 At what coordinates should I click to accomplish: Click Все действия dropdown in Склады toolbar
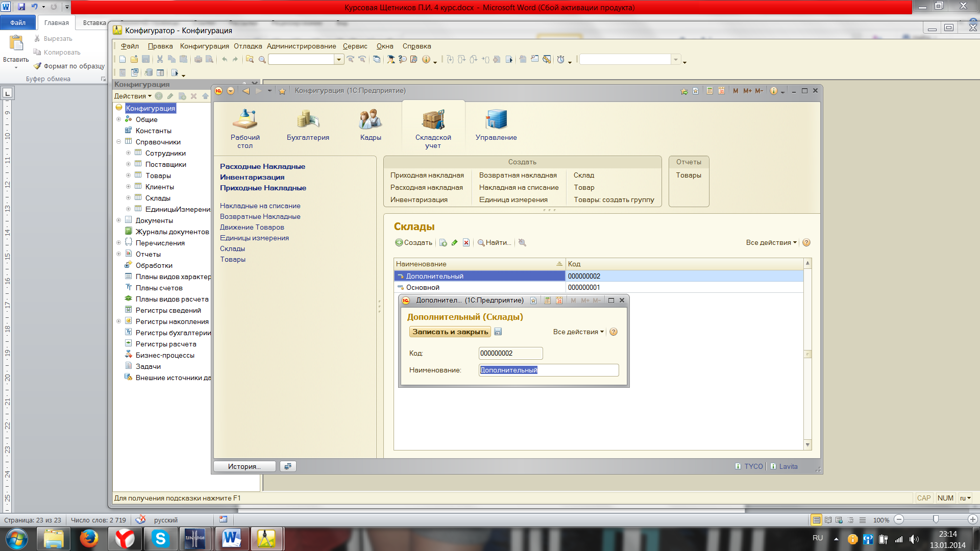[x=772, y=242]
